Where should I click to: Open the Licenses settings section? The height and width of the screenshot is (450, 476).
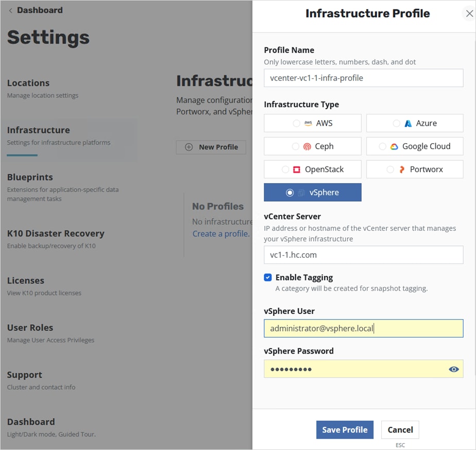pyautogui.click(x=44, y=286)
